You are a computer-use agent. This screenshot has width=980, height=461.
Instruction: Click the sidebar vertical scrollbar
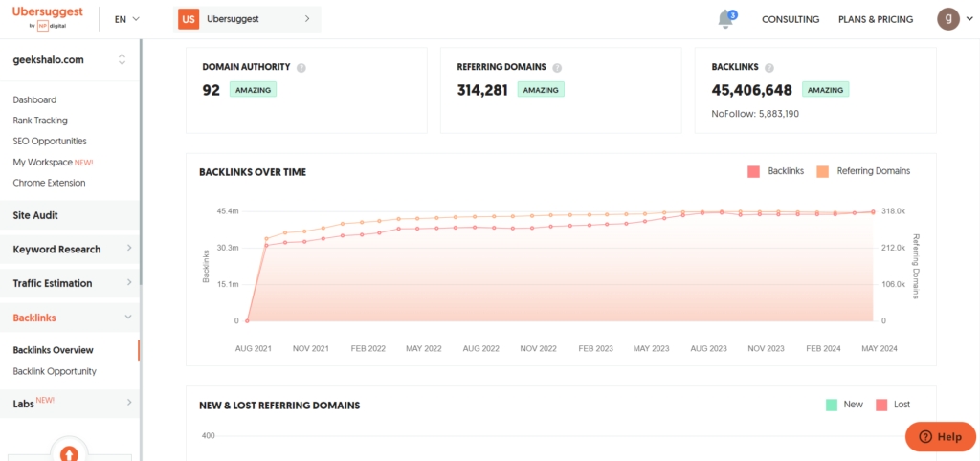[x=141, y=163]
